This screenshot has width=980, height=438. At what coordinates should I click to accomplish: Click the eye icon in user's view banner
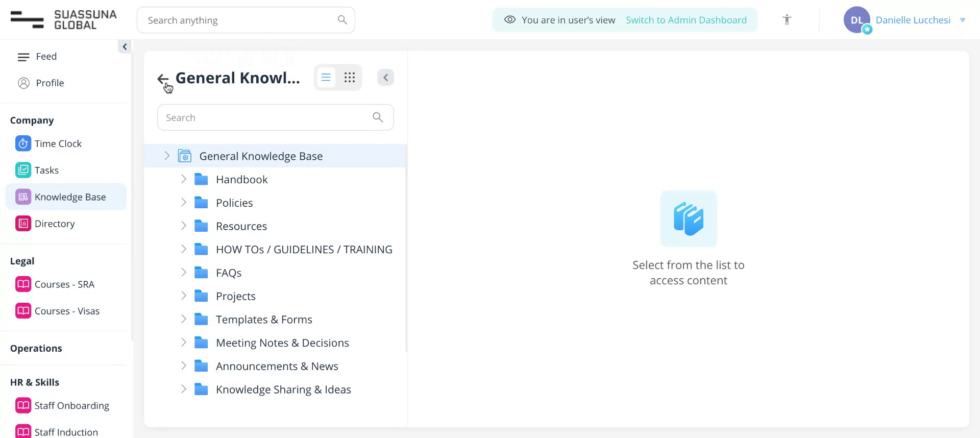[x=509, y=20]
